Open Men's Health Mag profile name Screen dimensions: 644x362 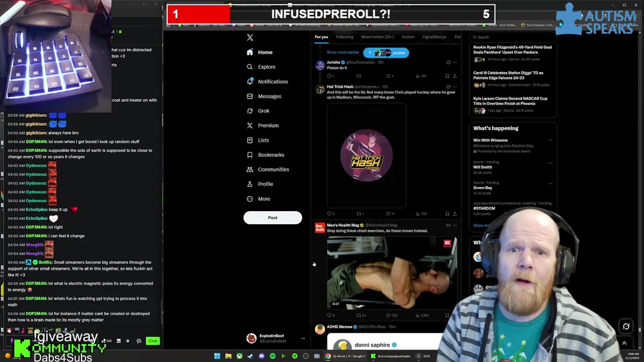coord(343,225)
